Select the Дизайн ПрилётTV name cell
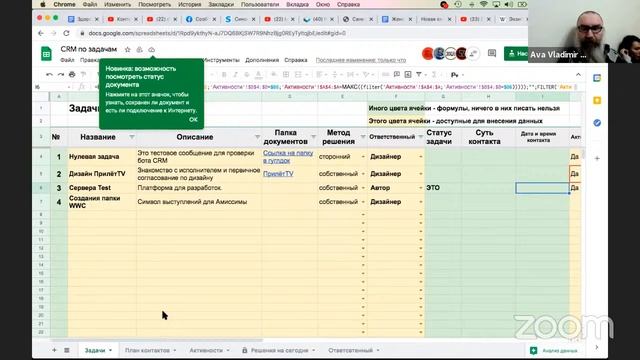 coord(102,173)
